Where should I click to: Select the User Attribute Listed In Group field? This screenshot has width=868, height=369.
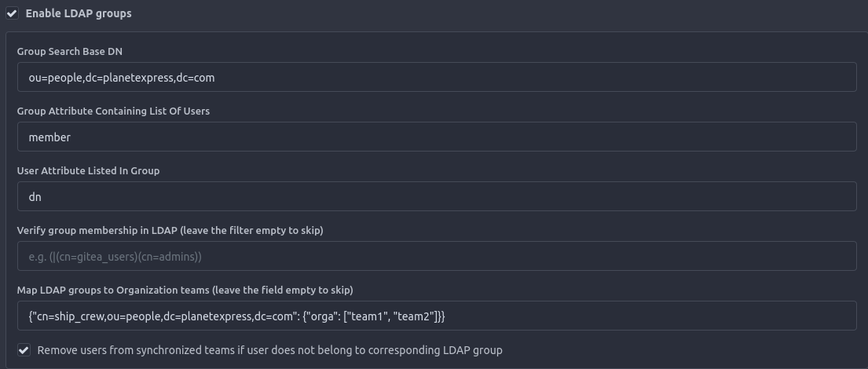point(436,196)
